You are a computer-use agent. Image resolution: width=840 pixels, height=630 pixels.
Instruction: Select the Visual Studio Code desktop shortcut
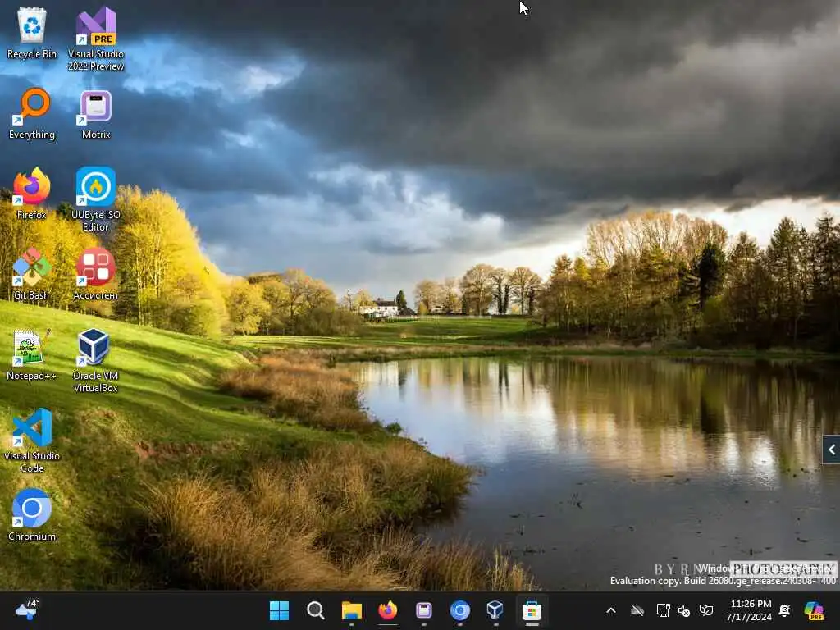pos(32,441)
